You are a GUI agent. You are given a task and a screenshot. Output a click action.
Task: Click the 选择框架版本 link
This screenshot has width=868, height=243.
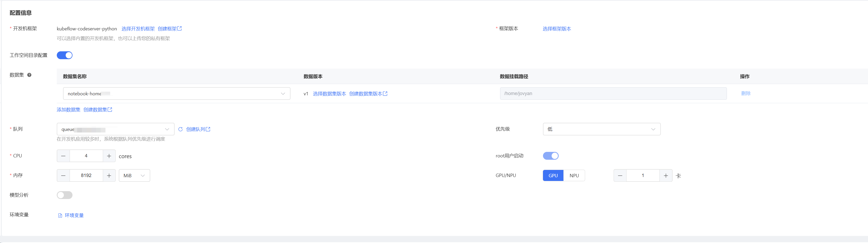click(557, 29)
